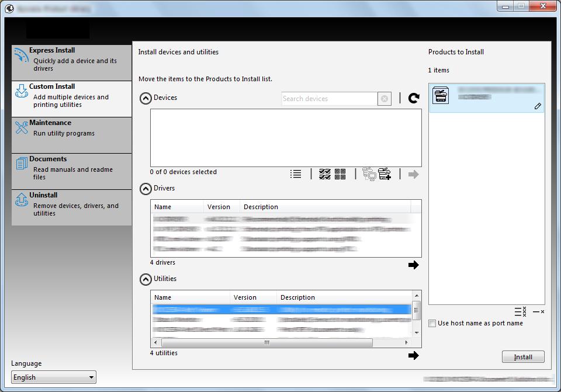Collapse the Devices section
The image size is (561, 392).
pos(146,98)
